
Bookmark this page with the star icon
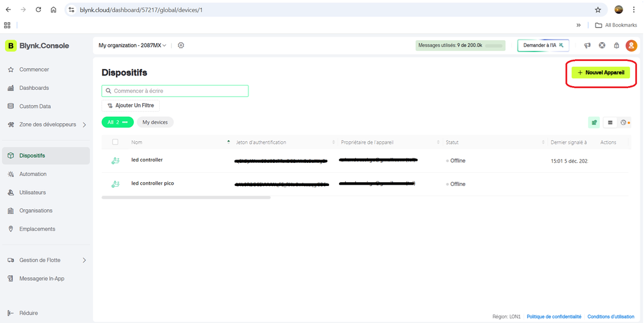(x=598, y=10)
